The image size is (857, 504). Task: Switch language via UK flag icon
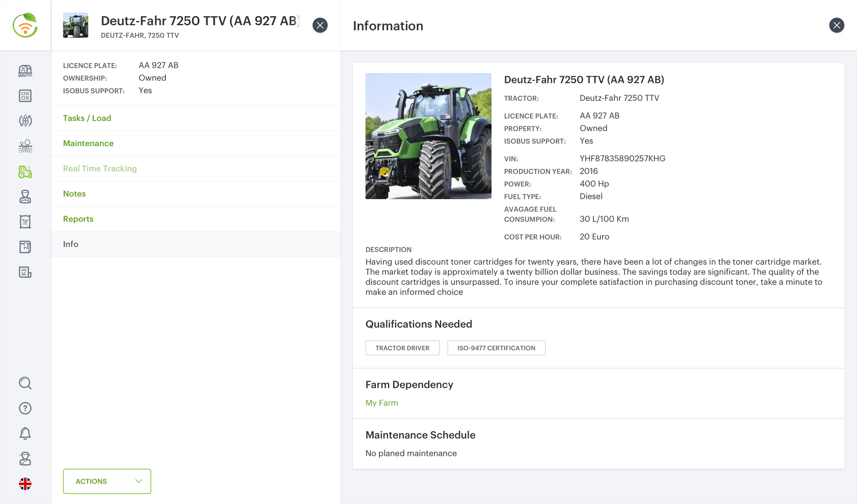tap(25, 484)
